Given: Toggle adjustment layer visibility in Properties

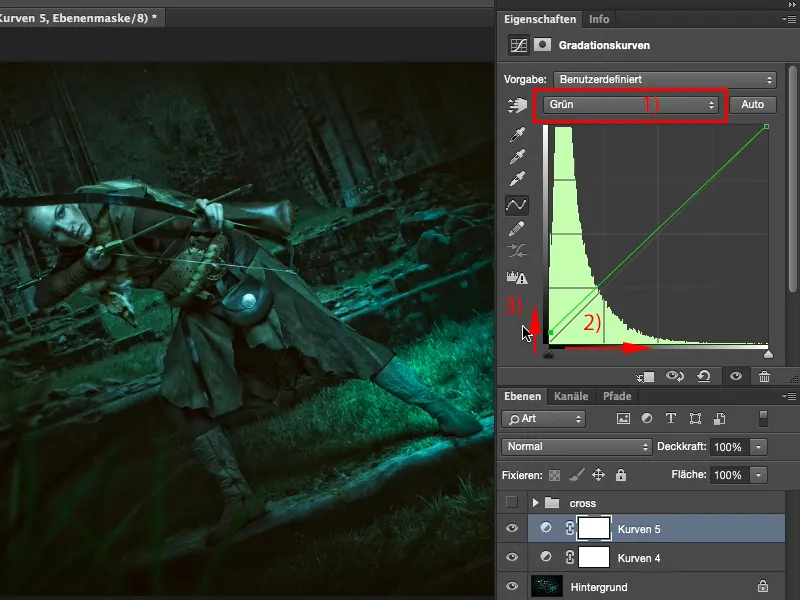Looking at the screenshot, I should [x=736, y=377].
